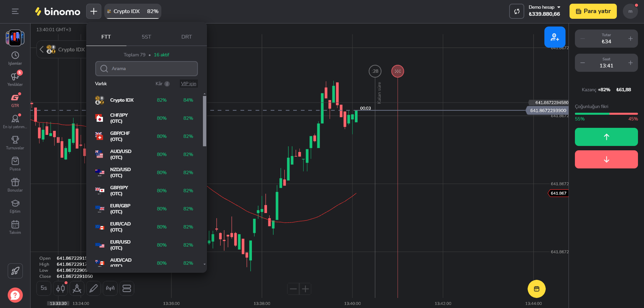Open the help support chat bubble
Screen dimensions: 644x308
(15, 295)
